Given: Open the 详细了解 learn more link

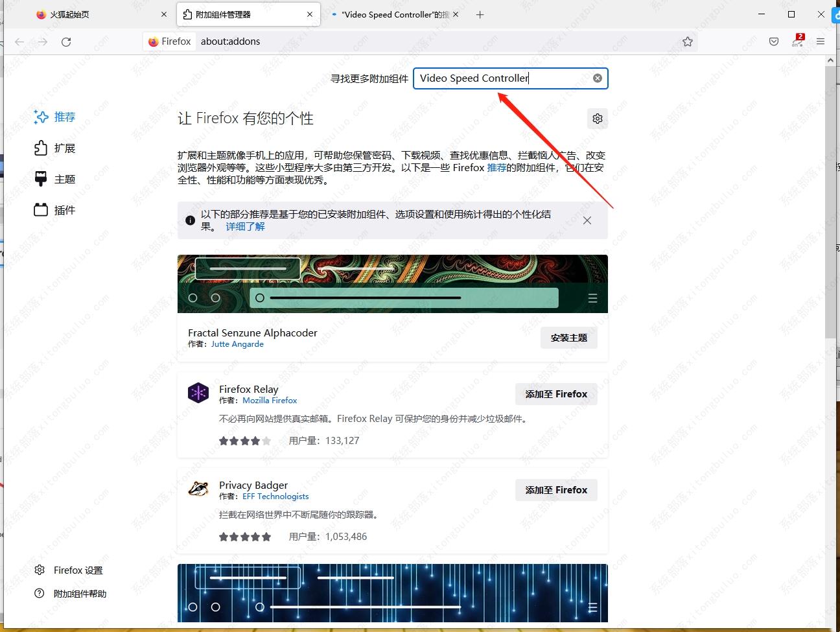Looking at the screenshot, I should 245,226.
